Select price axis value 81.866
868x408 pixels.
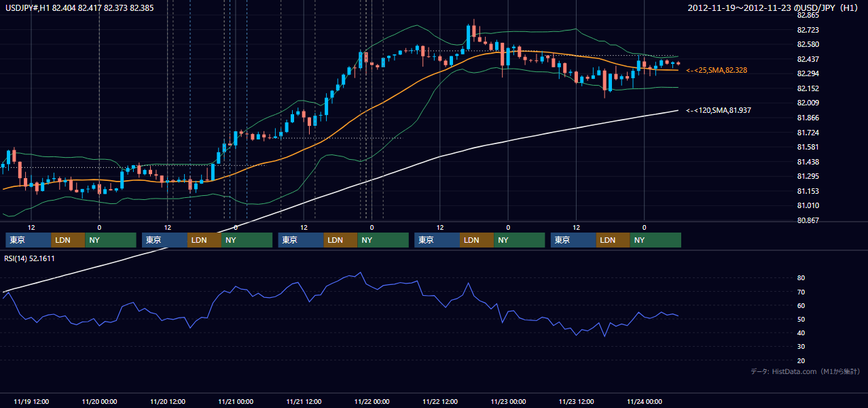tap(808, 118)
